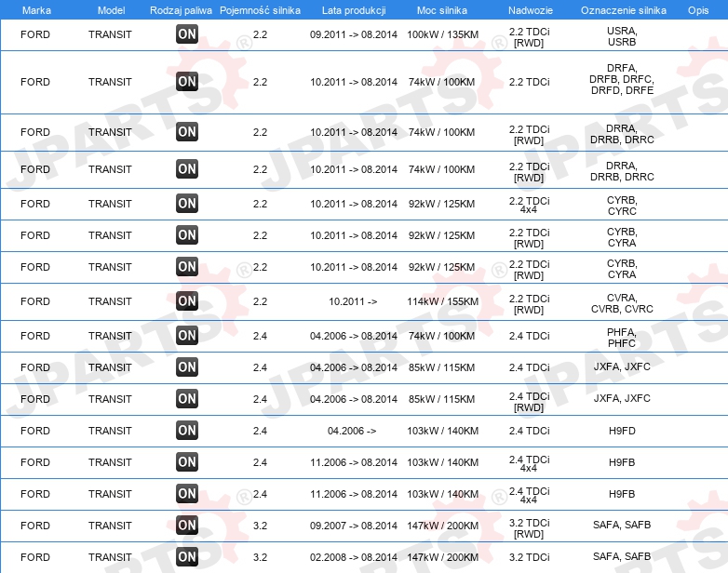728x573 pixels.
Task: Select '74kW / 100KM' in the PHFA row
Action: click(x=441, y=336)
